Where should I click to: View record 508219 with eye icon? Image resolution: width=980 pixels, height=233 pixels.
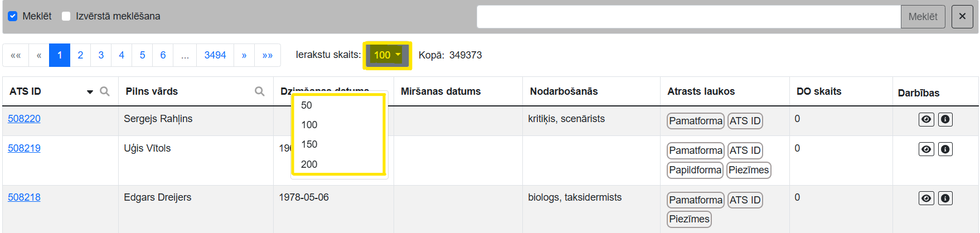tap(926, 149)
